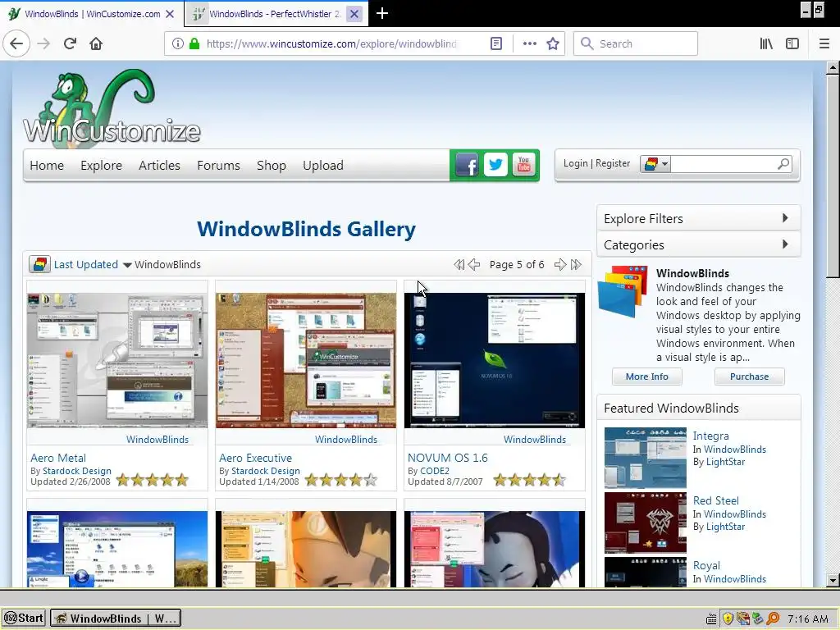Screen dimensions: 840x630
Task: Submit site search with magnifier icon
Action: click(x=783, y=164)
